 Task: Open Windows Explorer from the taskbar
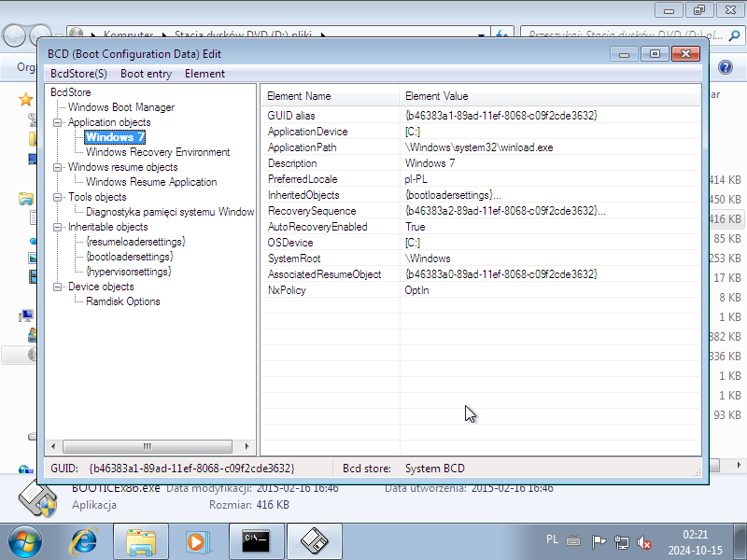pyautogui.click(x=140, y=541)
